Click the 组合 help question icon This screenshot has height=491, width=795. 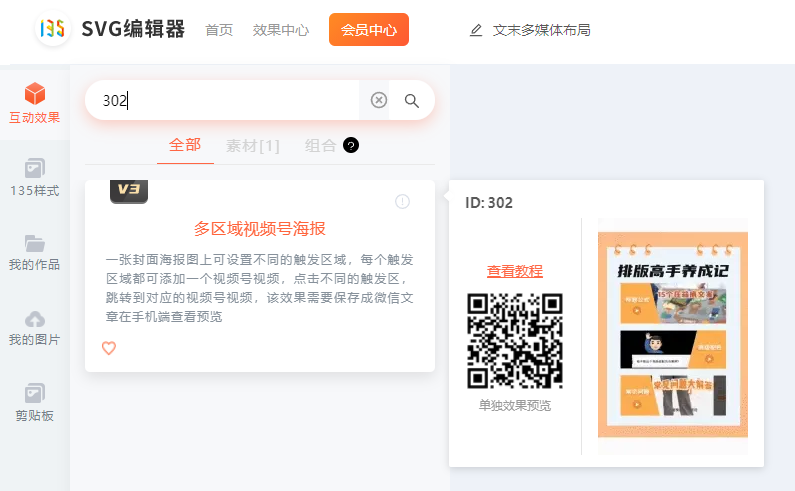(x=351, y=145)
